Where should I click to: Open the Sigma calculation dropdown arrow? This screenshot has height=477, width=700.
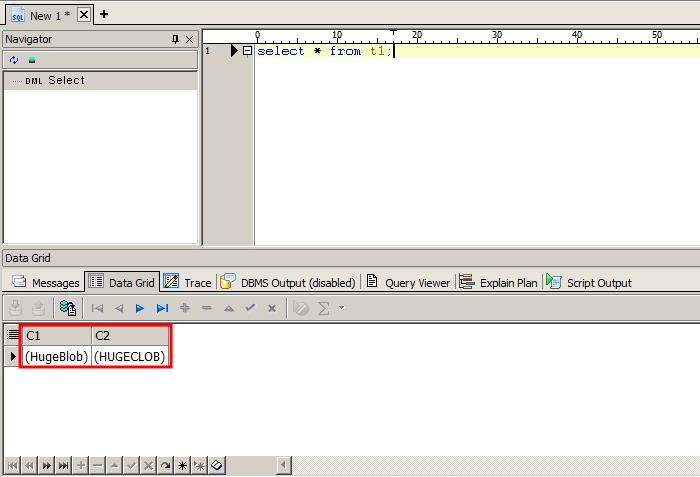(341, 309)
